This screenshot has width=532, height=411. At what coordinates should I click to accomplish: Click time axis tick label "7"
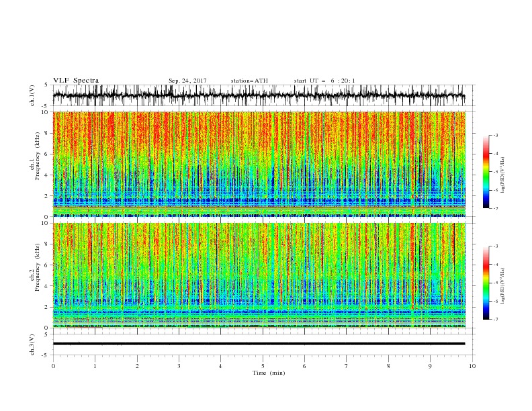[x=347, y=366]
